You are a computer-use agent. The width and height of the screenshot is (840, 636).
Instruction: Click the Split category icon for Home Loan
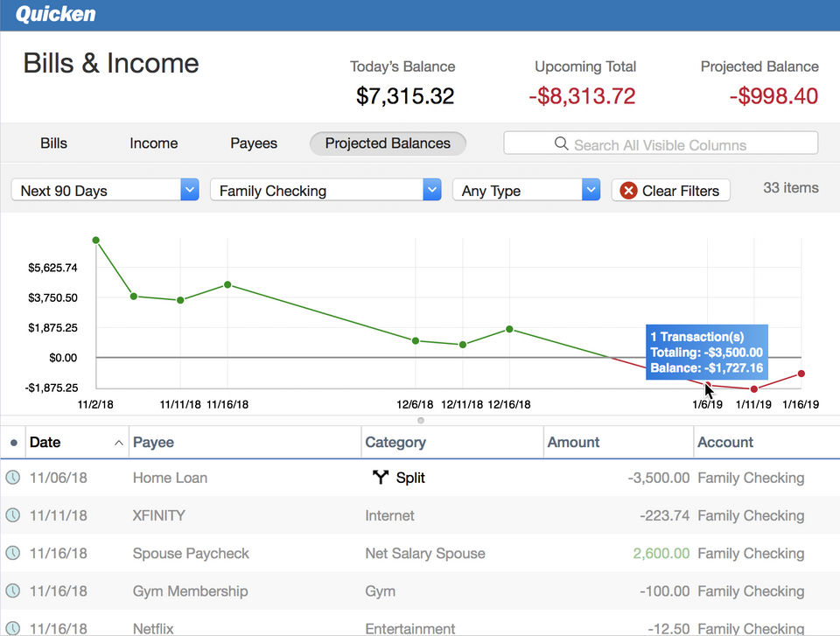(x=380, y=477)
